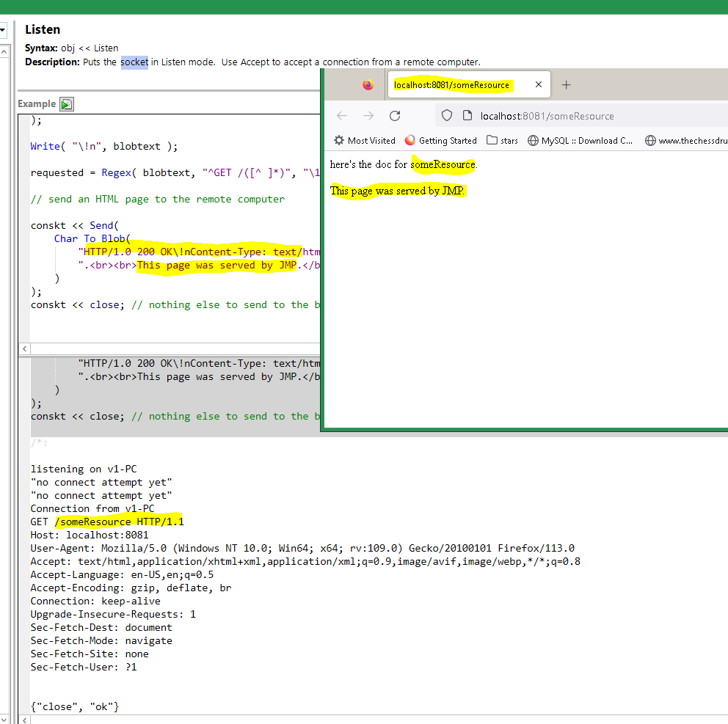Click the Firefox back arrow
728x724 pixels.
tap(342, 116)
